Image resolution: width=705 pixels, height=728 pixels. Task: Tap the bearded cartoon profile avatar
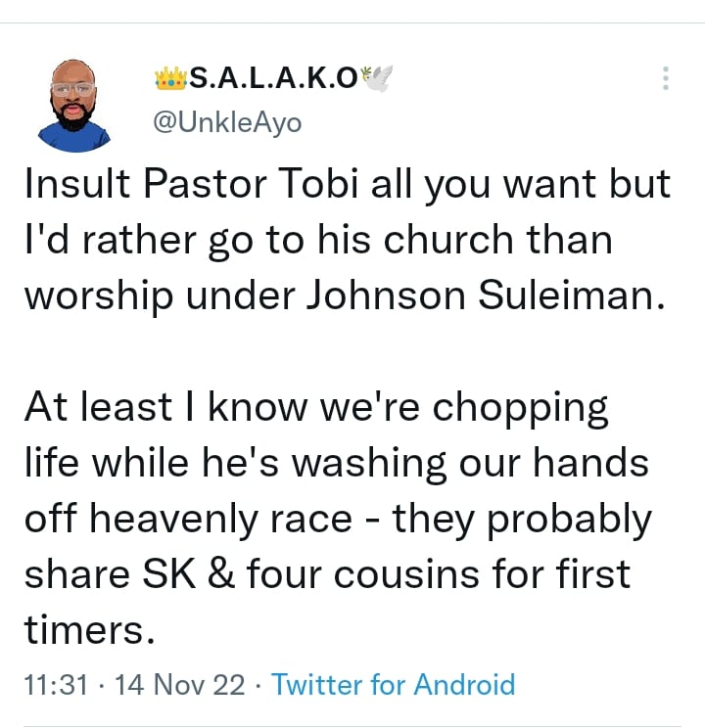(x=73, y=106)
